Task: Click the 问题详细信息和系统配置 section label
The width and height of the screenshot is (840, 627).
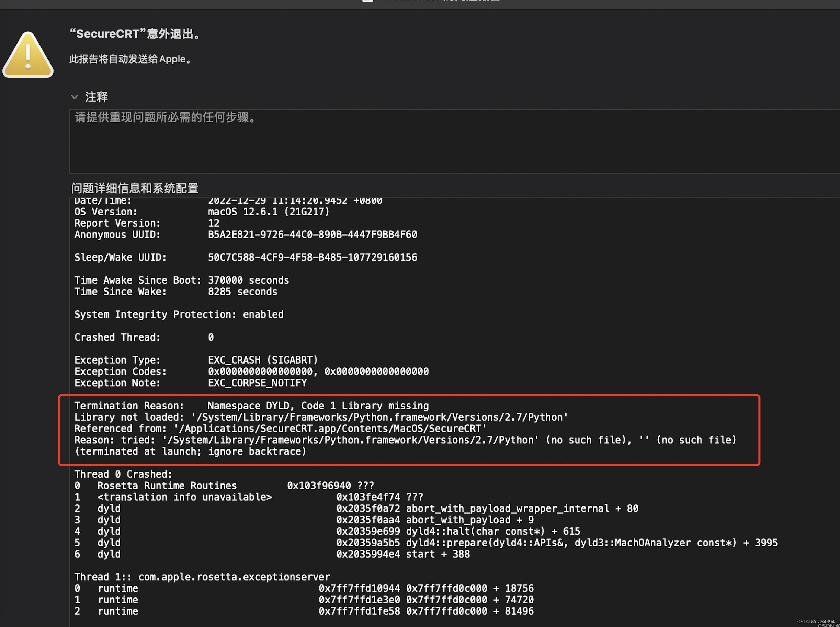Action: [x=135, y=188]
